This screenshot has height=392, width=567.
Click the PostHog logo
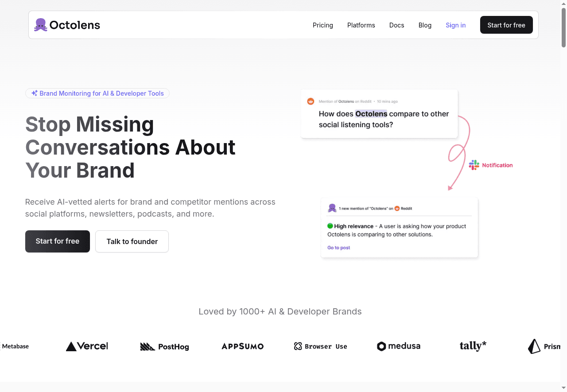pos(164,346)
